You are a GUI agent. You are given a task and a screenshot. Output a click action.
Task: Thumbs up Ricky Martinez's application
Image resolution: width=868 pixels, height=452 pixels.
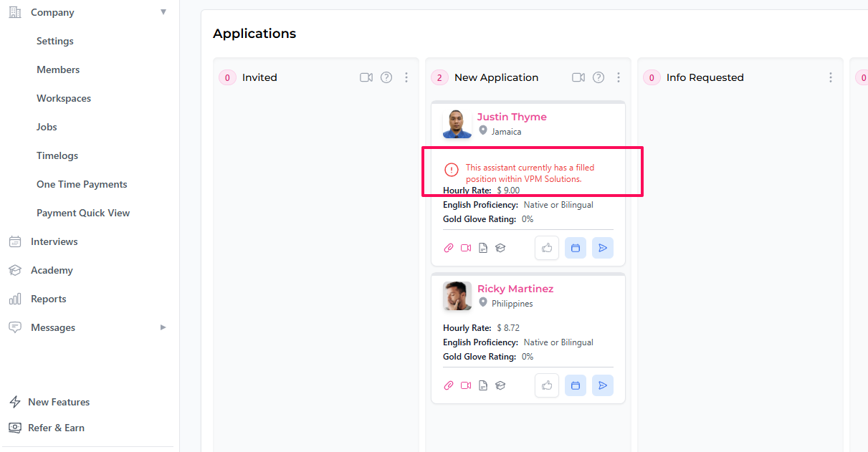click(546, 385)
